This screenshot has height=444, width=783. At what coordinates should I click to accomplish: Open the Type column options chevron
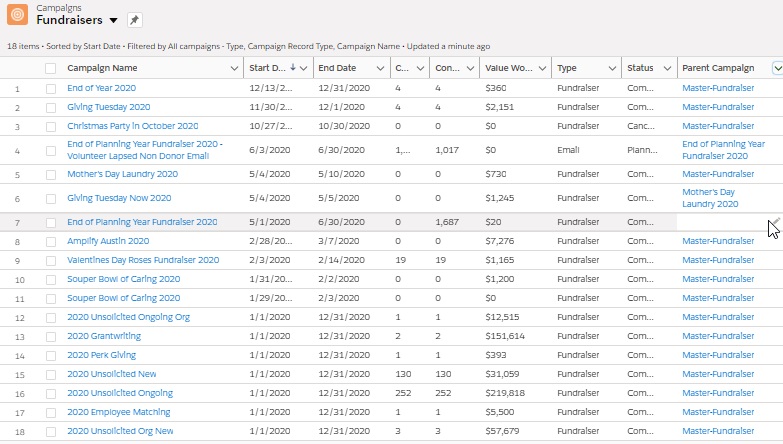(x=610, y=68)
